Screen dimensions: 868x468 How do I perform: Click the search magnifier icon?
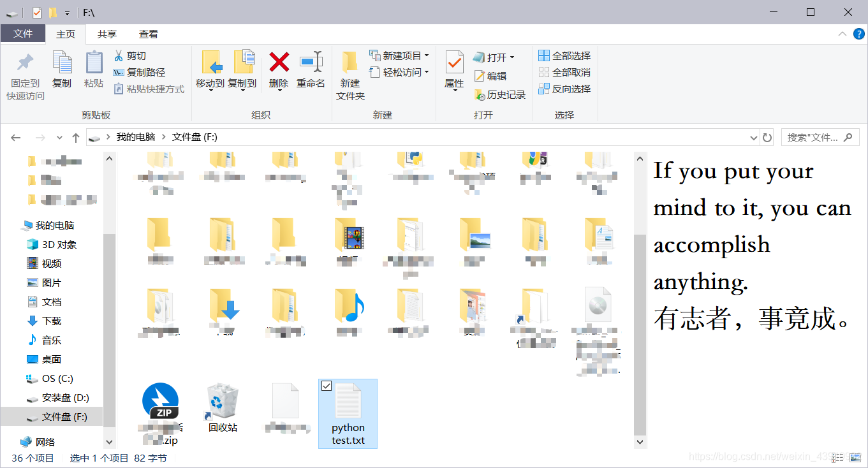pos(848,137)
